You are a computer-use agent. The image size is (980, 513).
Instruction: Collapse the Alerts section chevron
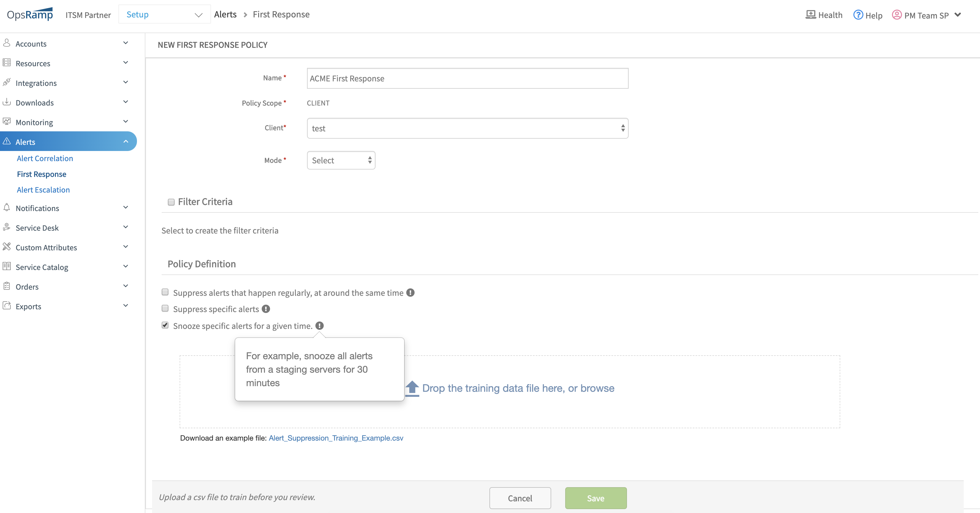[x=125, y=141]
